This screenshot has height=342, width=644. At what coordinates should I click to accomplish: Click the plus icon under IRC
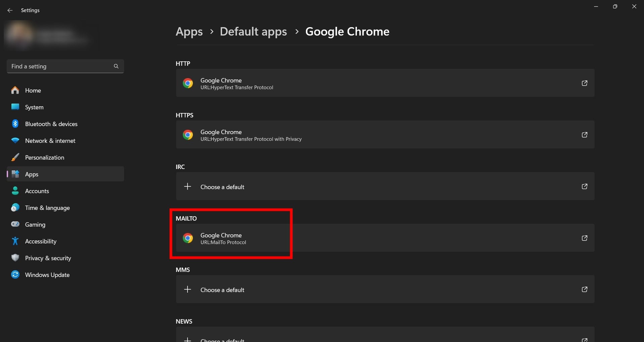pos(187,186)
